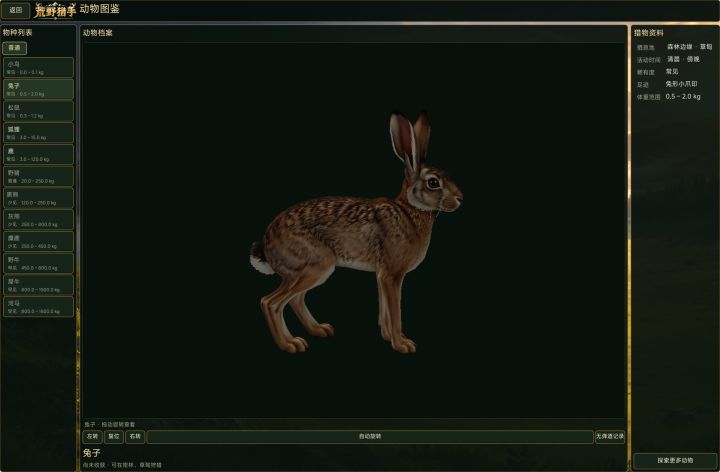Click the 0.5 – 2.0 kg weight value
The image size is (720, 472).
(683, 97)
